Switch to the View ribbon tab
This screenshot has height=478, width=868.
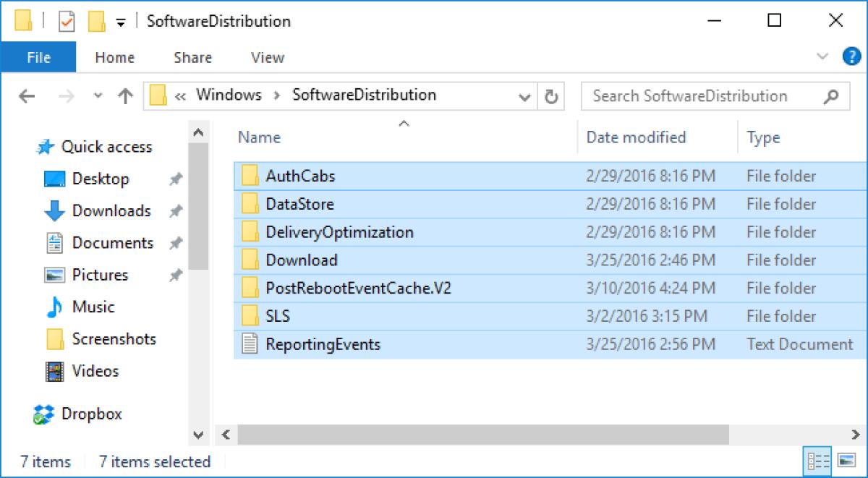[x=266, y=57]
